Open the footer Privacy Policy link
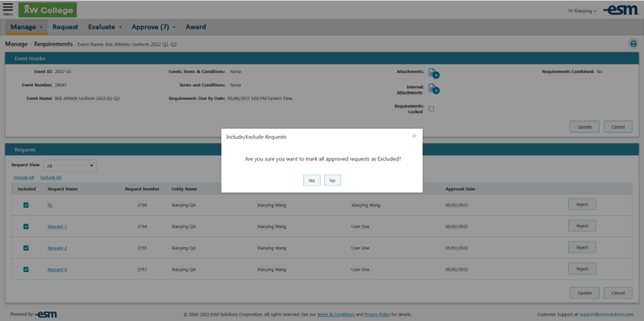This screenshot has width=644, height=321. 377,314
